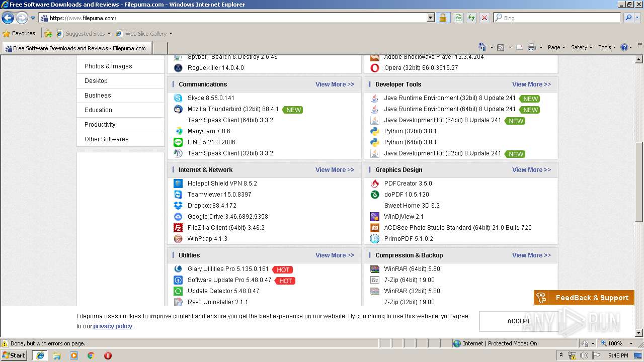This screenshot has height=362, width=644.
Task: Open the Home page icon
Action: 482,47
